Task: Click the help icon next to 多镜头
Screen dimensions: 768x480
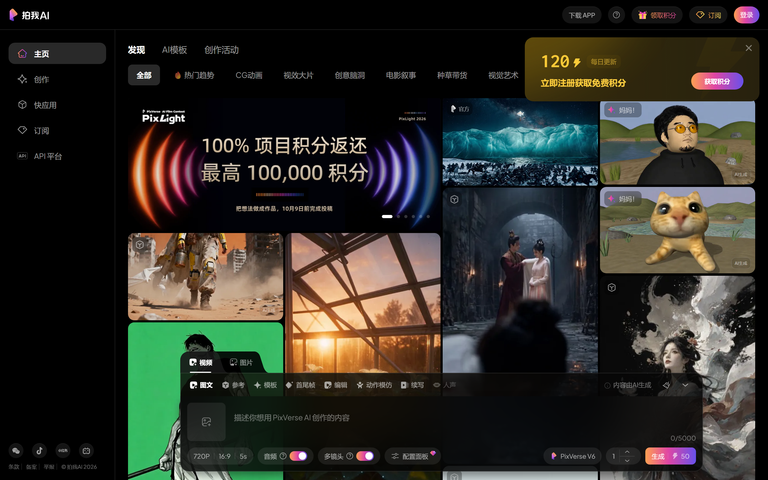Action: pos(349,456)
